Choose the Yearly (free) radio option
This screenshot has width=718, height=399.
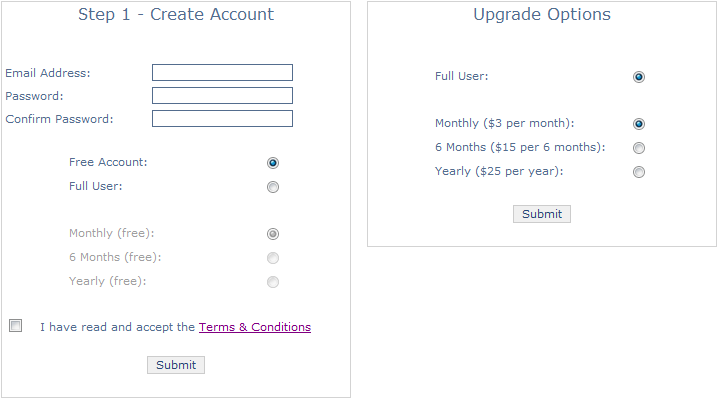[x=273, y=282]
